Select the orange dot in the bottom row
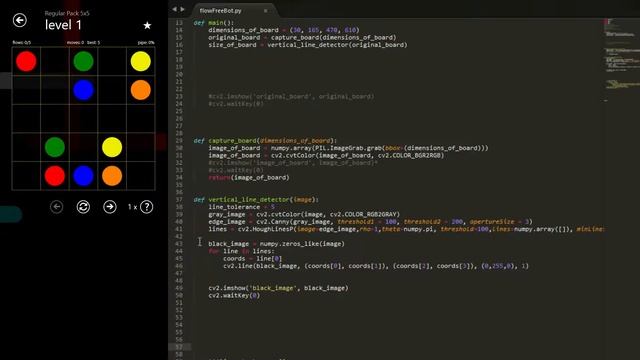This screenshot has height=360, width=640. 112,176
